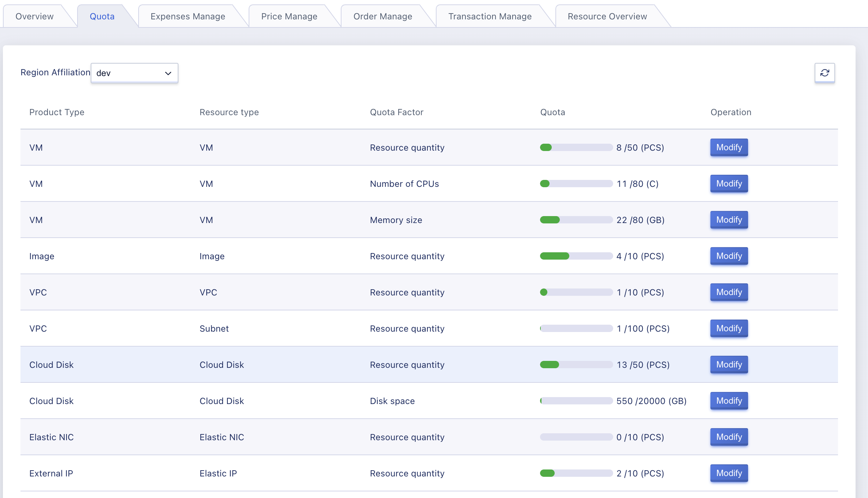
Task: Modify the Elastic IP quota
Action: [729, 473]
